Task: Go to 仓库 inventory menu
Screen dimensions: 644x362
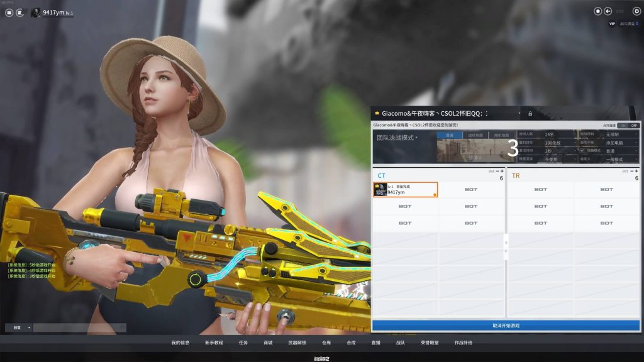Action: click(x=326, y=343)
